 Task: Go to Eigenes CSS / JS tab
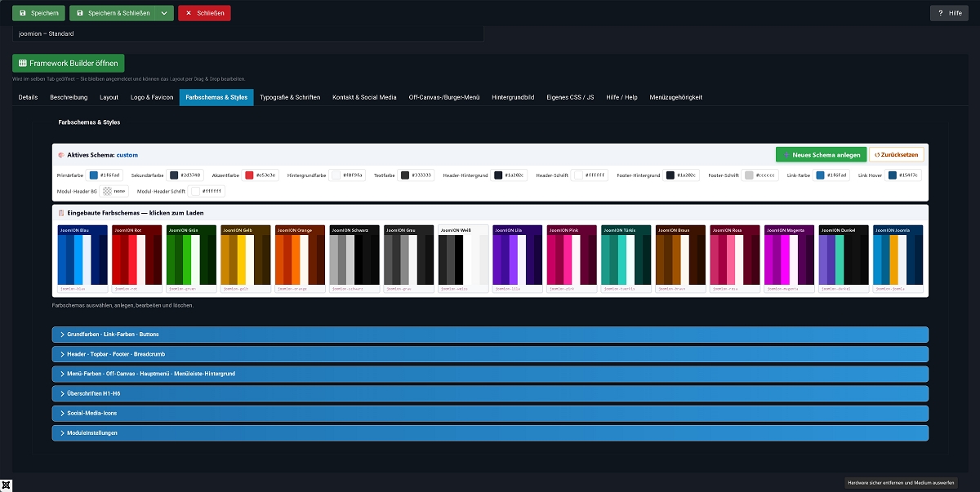pyautogui.click(x=570, y=97)
